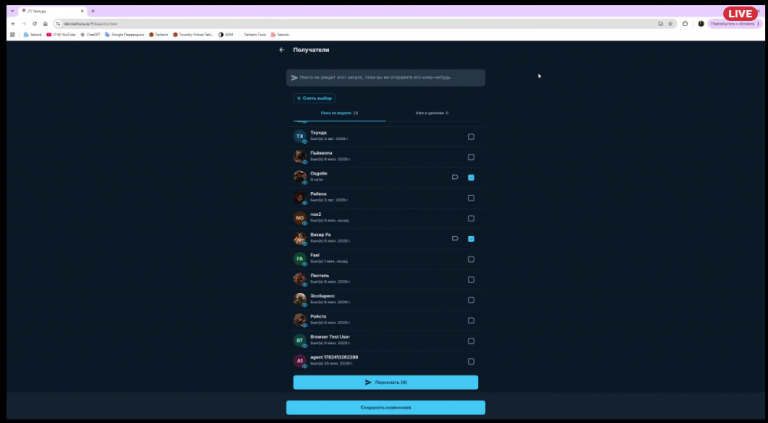Click the tag icon in the Ogotin row
Screen dimensions: 768x423
point(455,177)
